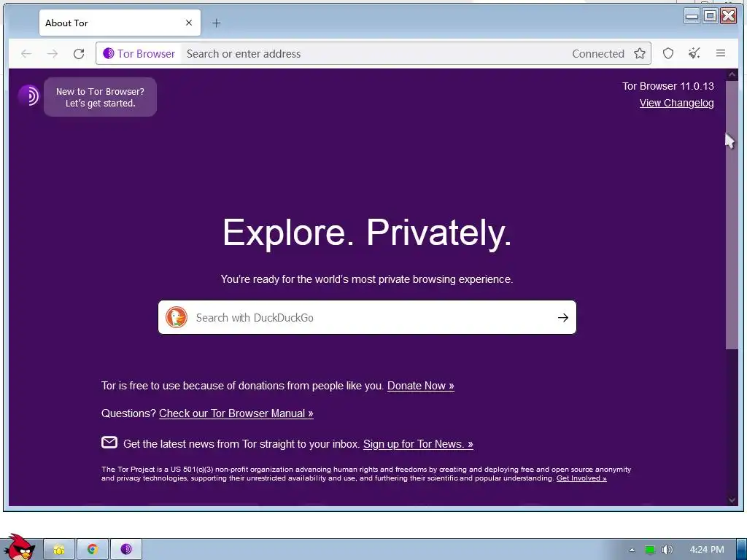Screen dimensions: 747x560
Task: Click the Tor Browser taskbar icon
Action: tap(125, 550)
